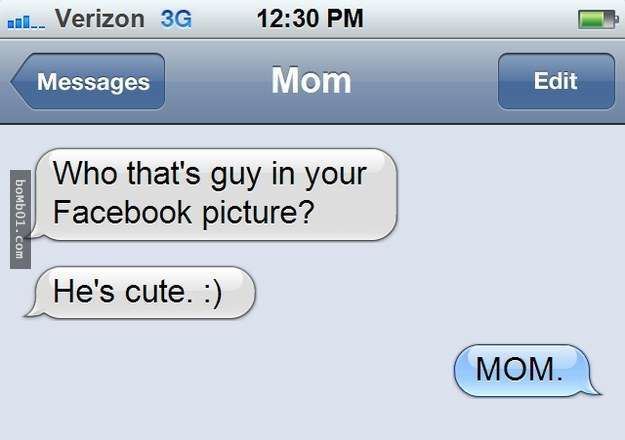Tap status bar space between clock and battery
The width and height of the screenshot is (625, 440).
point(470,19)
